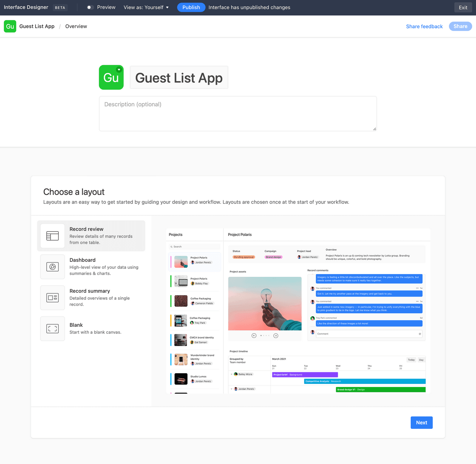Screen dimensions: 476x464
Task: Click the Record summary layout icon
Action: [x=53, y=298]
